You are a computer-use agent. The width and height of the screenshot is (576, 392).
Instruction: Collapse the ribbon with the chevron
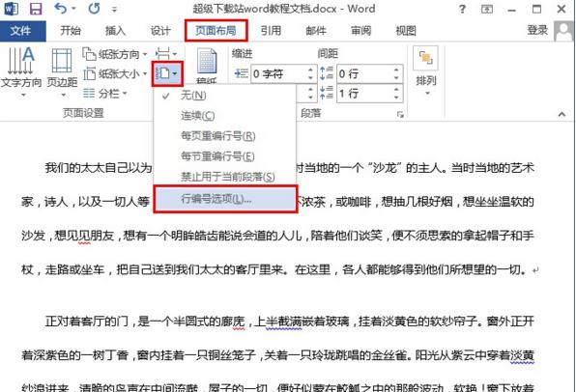[562, 114]
